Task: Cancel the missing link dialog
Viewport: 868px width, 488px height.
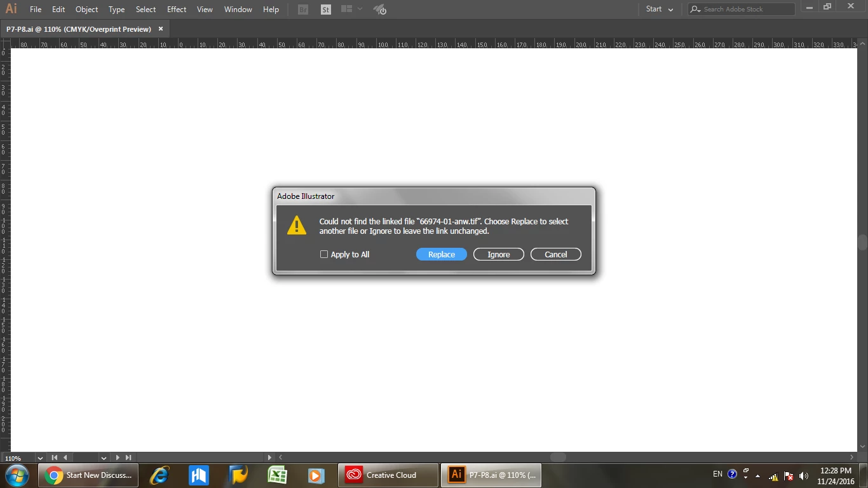Action: coord(556,254)
